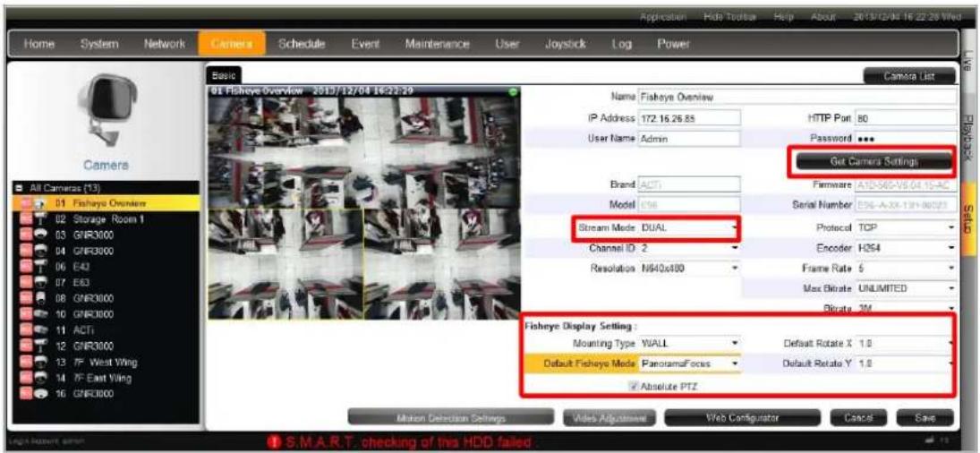Click the green status indicator on the video preview
Image resolution: width=980 pixels, height=453 pixels.
[513, 92]
